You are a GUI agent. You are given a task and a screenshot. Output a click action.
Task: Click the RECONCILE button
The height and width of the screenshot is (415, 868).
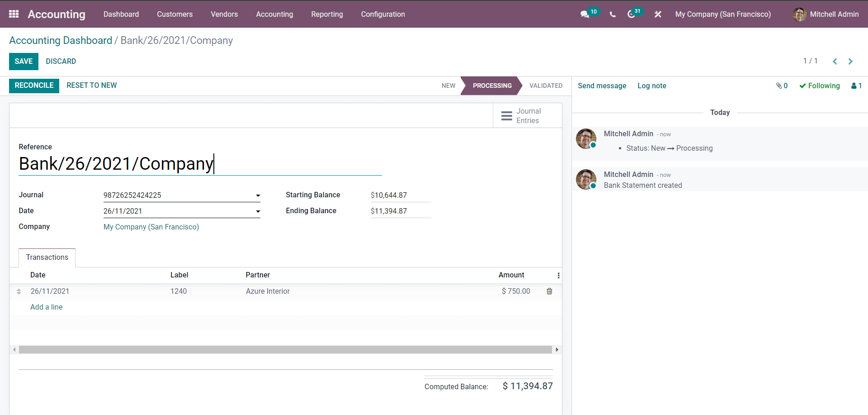tap(34, 86)
